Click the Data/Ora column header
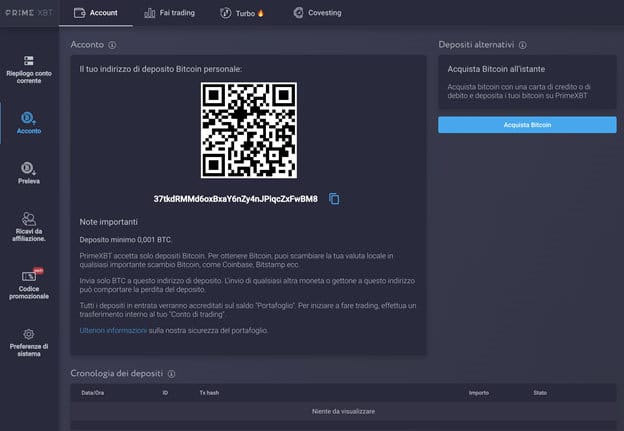 tap(93, 393)
